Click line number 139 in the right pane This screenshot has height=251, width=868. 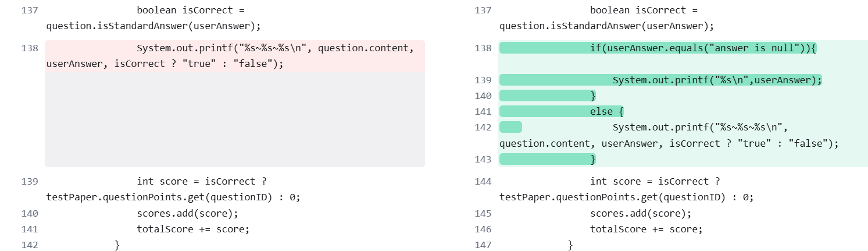[x=483, y=80]
